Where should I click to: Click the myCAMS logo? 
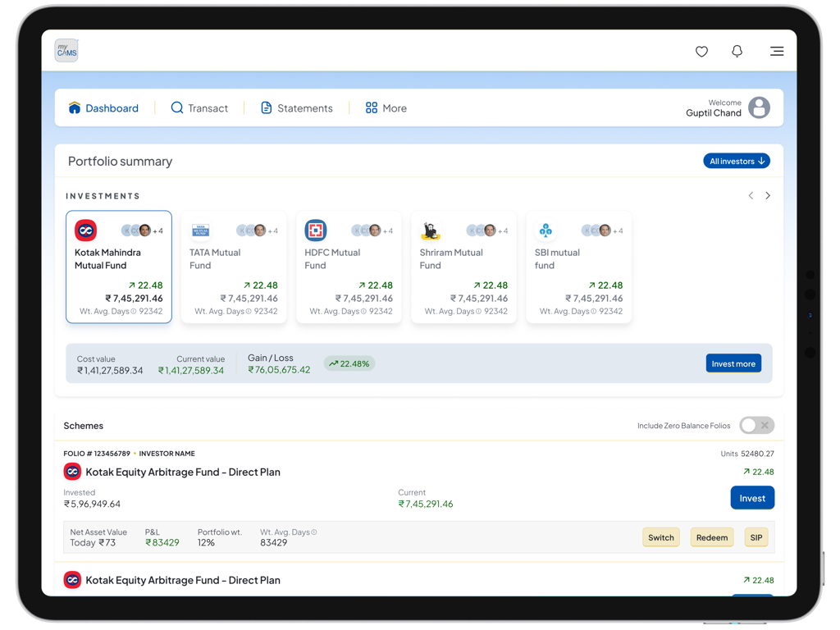pos(66,51)
